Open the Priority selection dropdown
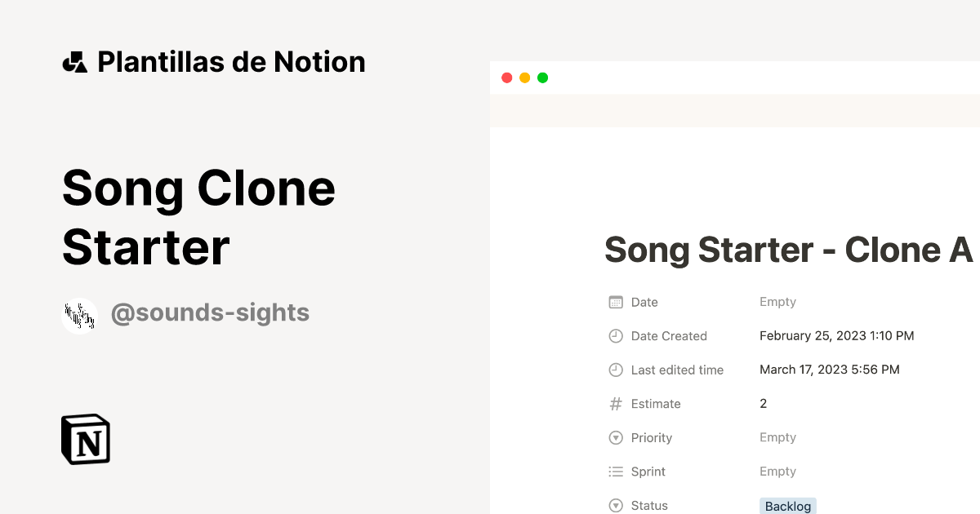Screen dimensions: 980x514 click(x=777, y=437)
